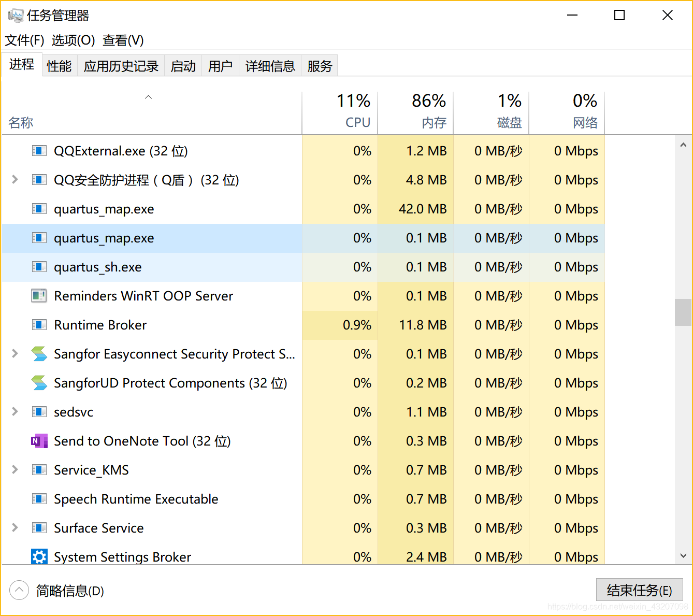The image size is (693, 616).
Task: Click icon of quartus_map.exe using 42.0 MB
Action: coord(39,209)
